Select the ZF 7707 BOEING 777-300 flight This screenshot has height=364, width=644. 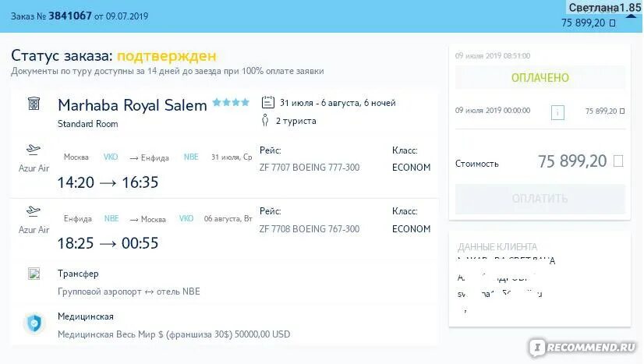click(x=310, y=168)
